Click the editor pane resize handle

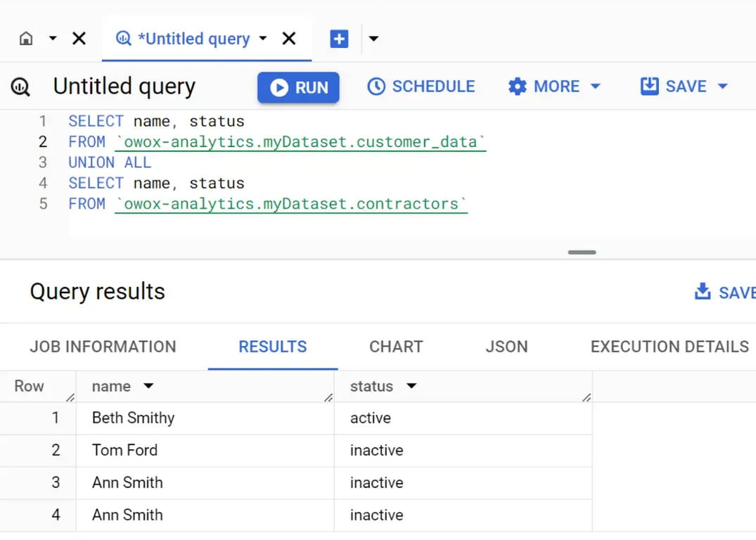[x=582, y=252]
